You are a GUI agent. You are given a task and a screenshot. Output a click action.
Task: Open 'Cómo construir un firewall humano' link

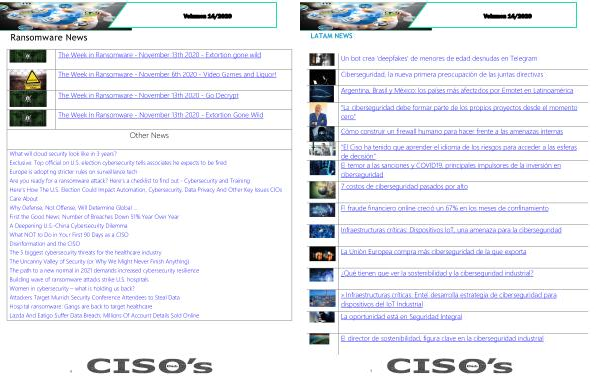point(452,132)
